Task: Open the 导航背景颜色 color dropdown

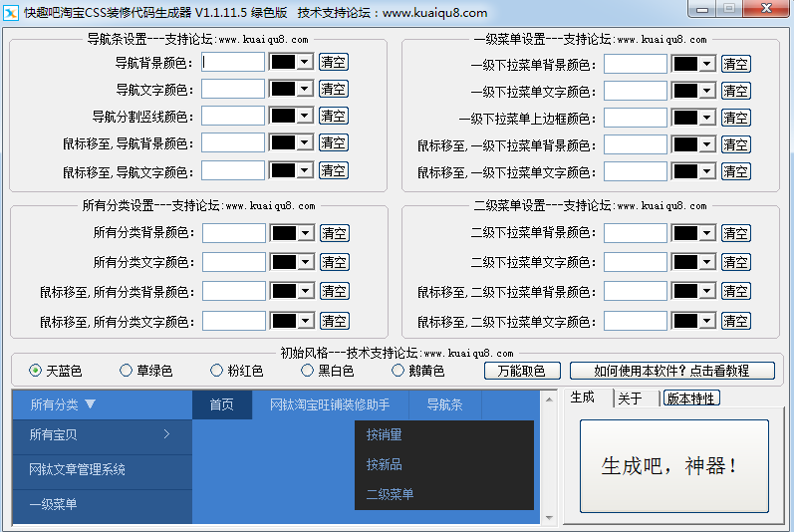Action: tap(305, 62)
